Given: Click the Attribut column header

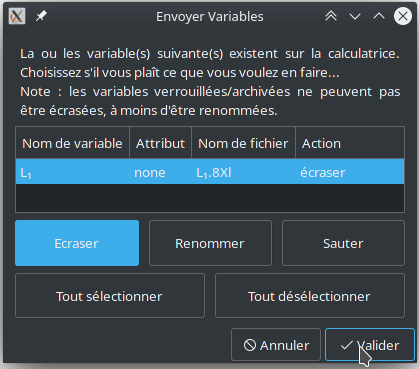Looking at the screenshot, I should (x=160, y=143).
